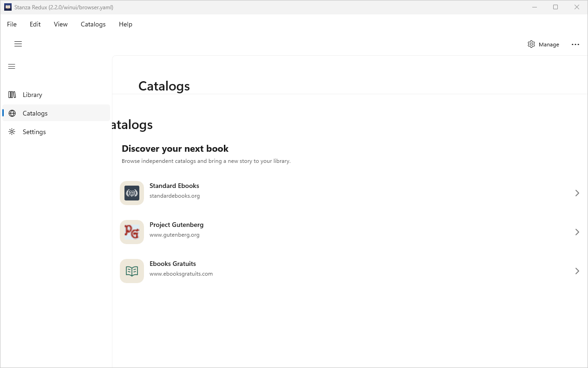Select Catalogs label in the navigation sidebar
The height and width of the screenshot is (368, 588).
pyautogui.click(x=35, y=113)
